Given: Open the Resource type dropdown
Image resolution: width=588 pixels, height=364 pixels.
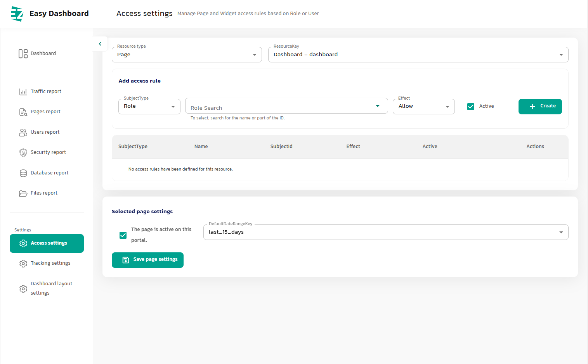Looking at the screenshot, I should point(187,55).
